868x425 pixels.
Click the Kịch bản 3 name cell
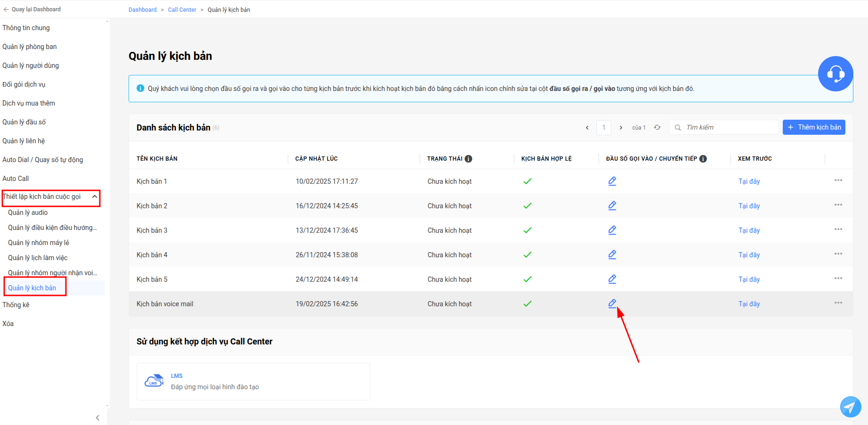(152, 230)
